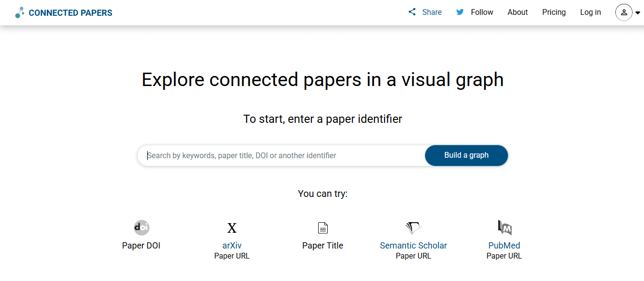Follow Connected Papers on Twitter
This screenshot has height=281, width=644.
[482, 12]
